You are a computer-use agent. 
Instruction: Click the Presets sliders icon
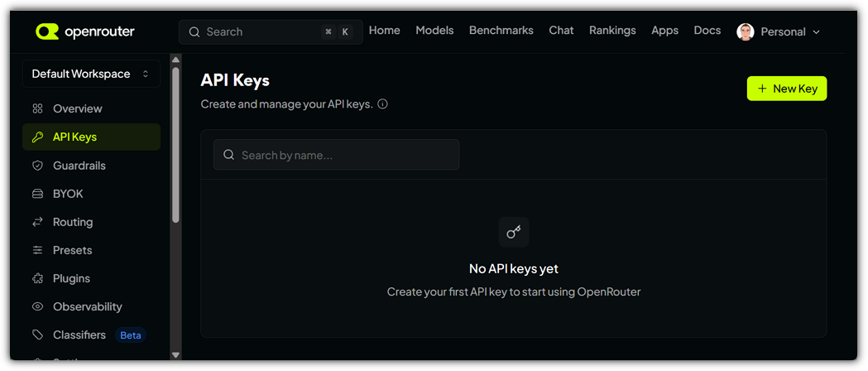click(37, 250)
